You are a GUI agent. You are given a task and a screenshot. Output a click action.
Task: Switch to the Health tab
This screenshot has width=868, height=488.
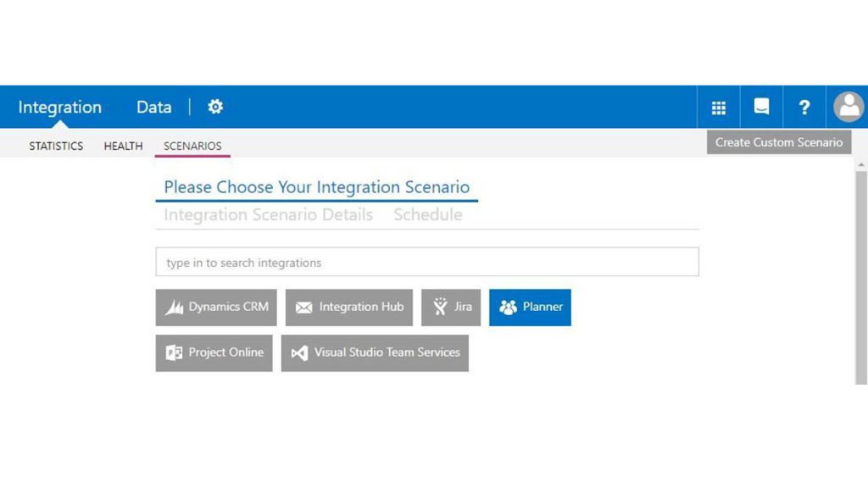pos(122,146)
